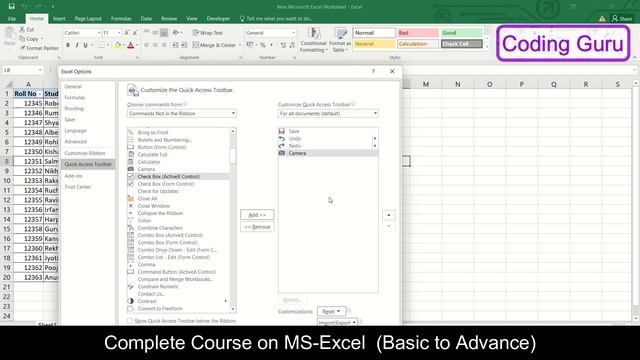Image resolution: width=640 pixels, height=360 pixels.
Task: Switch to the Data tab
Action: (x=146, y=18)
